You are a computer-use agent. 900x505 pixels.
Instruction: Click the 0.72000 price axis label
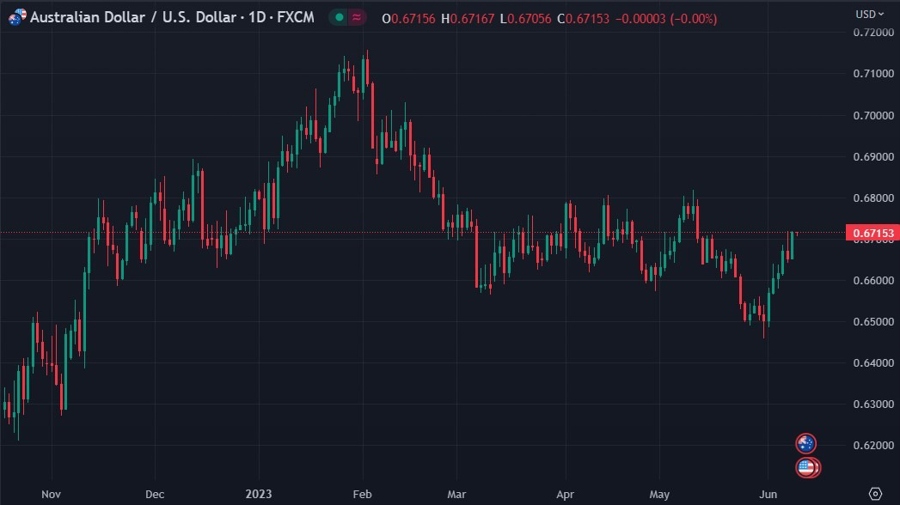pos(873,33)
